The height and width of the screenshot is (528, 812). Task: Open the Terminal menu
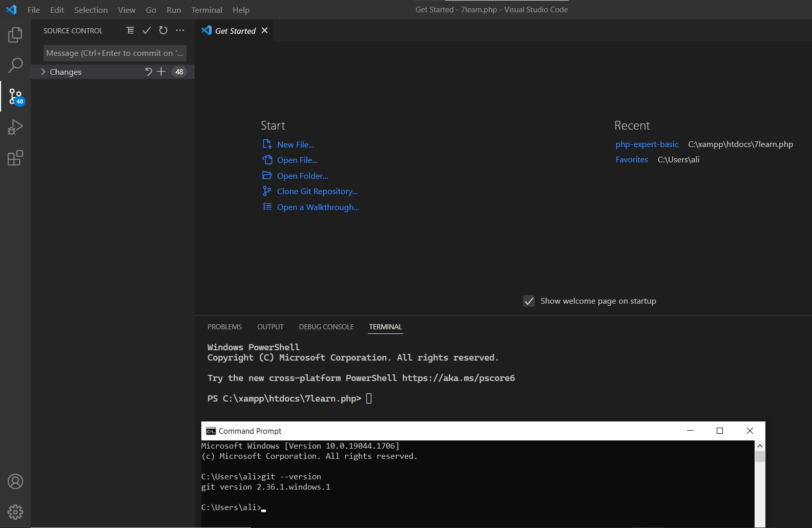pos(207,10)
